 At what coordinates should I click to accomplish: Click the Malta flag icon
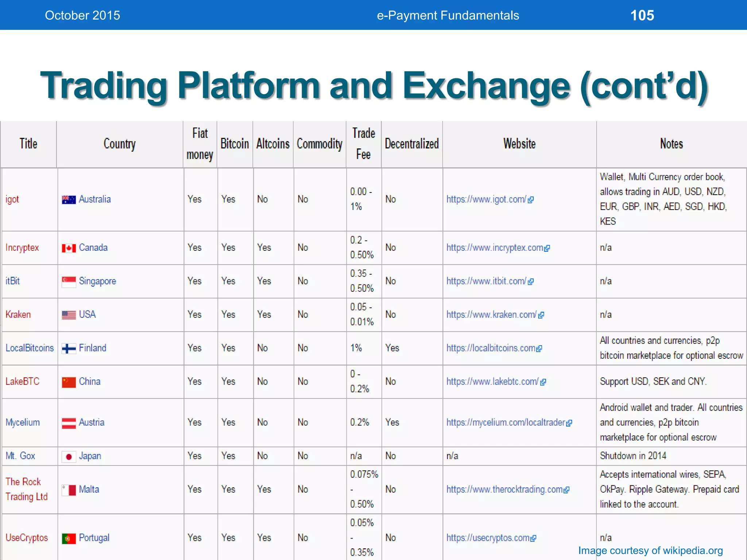click(69, 490)
